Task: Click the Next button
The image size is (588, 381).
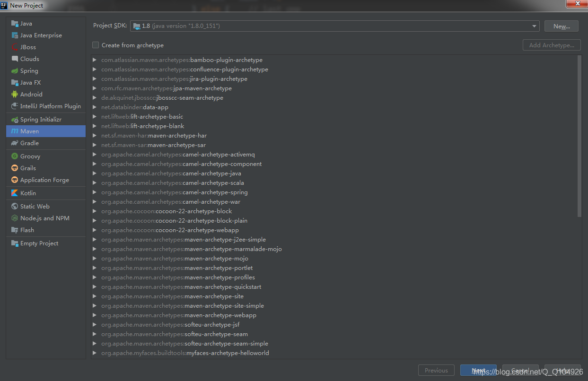Action: pyautogui.click(x=478, y=371)
